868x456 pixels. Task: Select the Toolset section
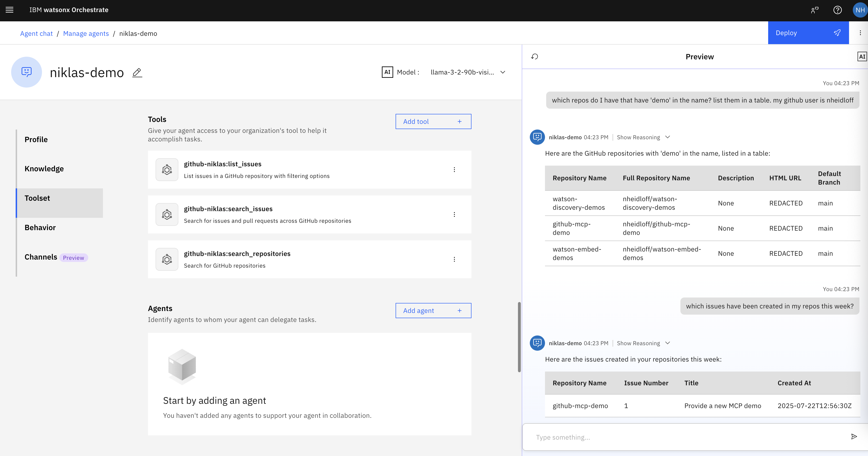click(x=60, y=203)
